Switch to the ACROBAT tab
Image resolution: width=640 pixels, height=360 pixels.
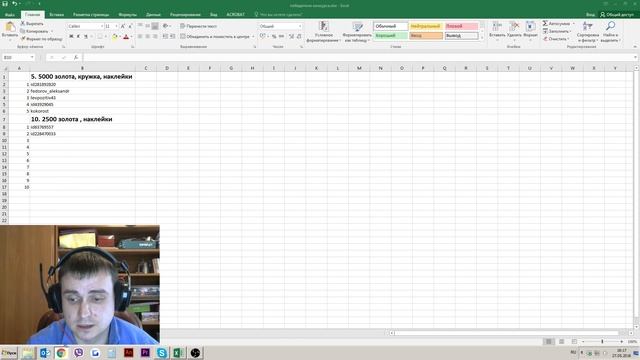pos(236,15)
